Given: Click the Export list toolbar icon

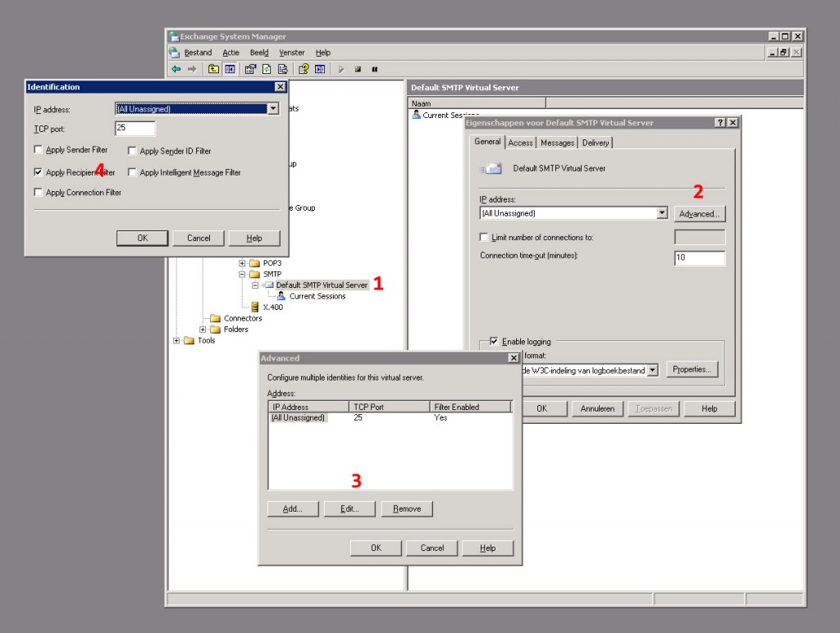Looking at the screenshot, I should pyautogui.click(x=283, y=69).
